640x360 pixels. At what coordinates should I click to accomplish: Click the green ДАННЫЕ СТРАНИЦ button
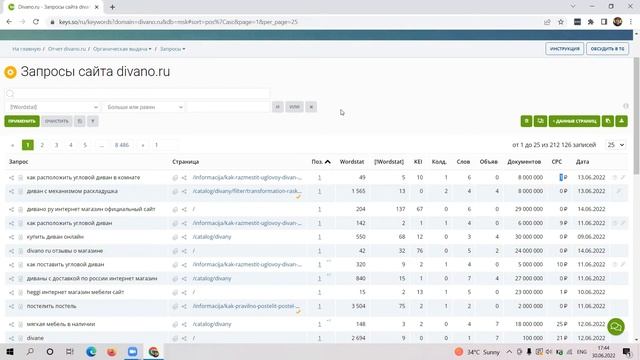point(574,121)
